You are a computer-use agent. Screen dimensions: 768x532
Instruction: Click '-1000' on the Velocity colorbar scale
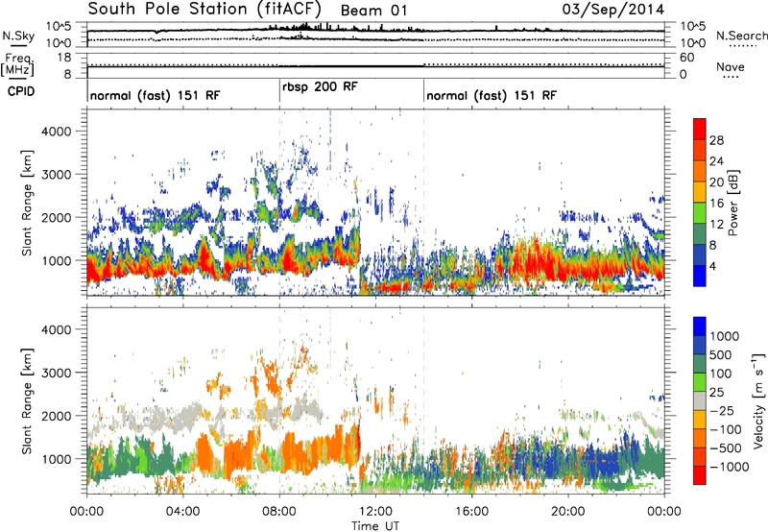730,467
